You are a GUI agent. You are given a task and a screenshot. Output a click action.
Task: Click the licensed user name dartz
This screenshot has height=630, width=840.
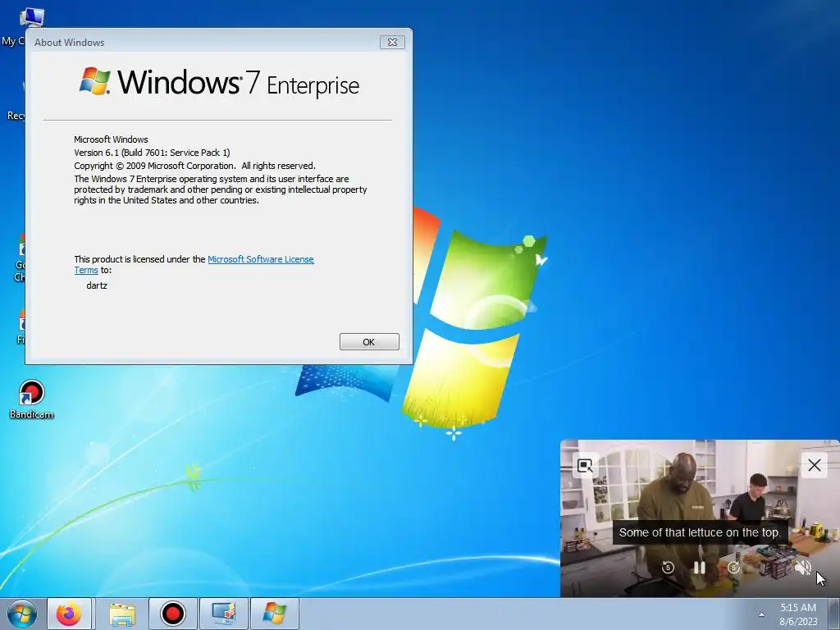[97, 285]
